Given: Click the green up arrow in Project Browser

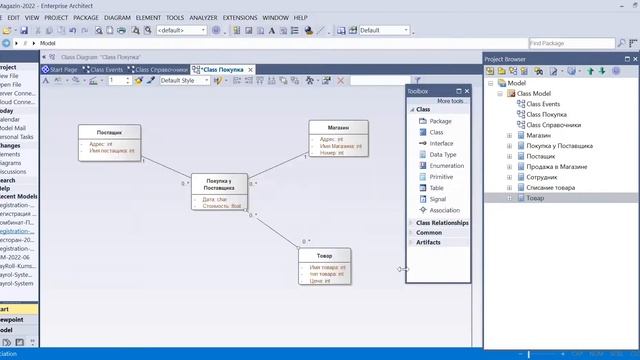Looking at the screenshot, I should (x=590, y=71).
